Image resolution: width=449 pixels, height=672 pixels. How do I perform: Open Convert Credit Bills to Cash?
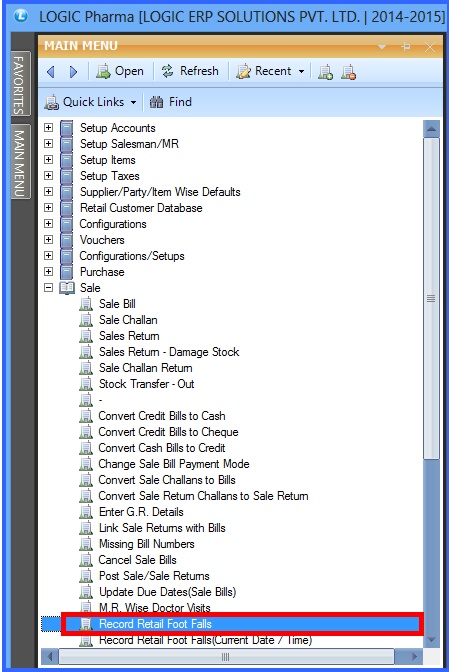[162, 416]
